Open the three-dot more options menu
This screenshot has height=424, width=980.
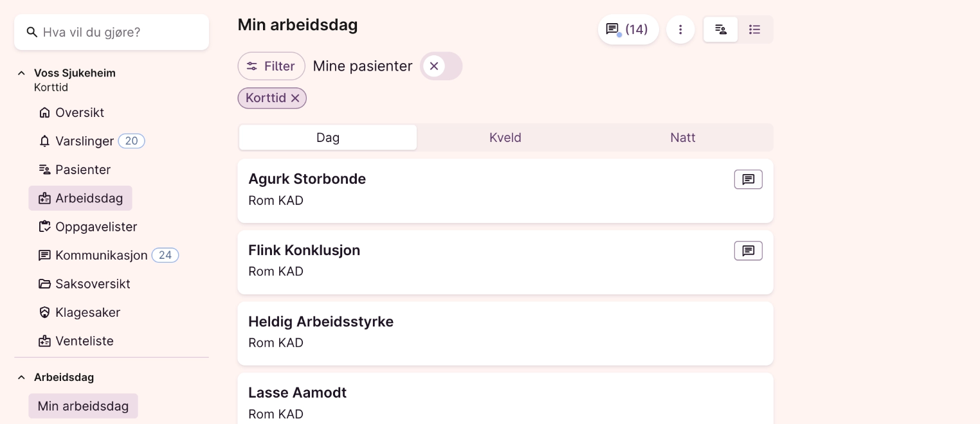click(680, 30)
